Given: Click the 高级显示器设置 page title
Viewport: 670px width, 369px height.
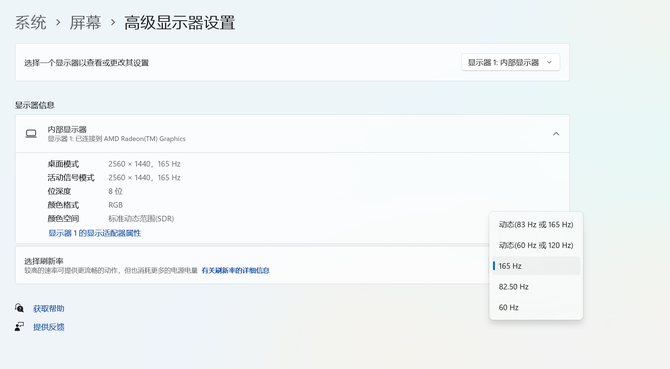Looking at the screenshot, I should point(179,22).
